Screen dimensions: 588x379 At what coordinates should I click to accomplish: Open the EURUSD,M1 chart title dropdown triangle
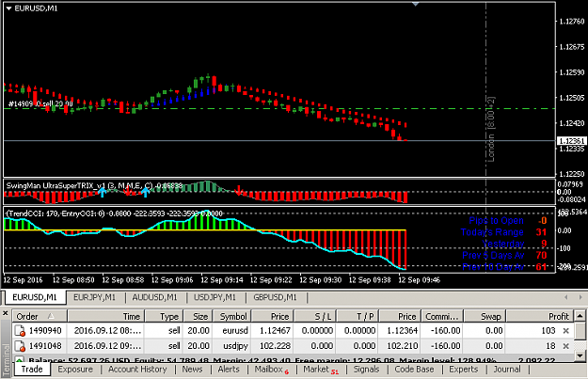tap(8, 8)
